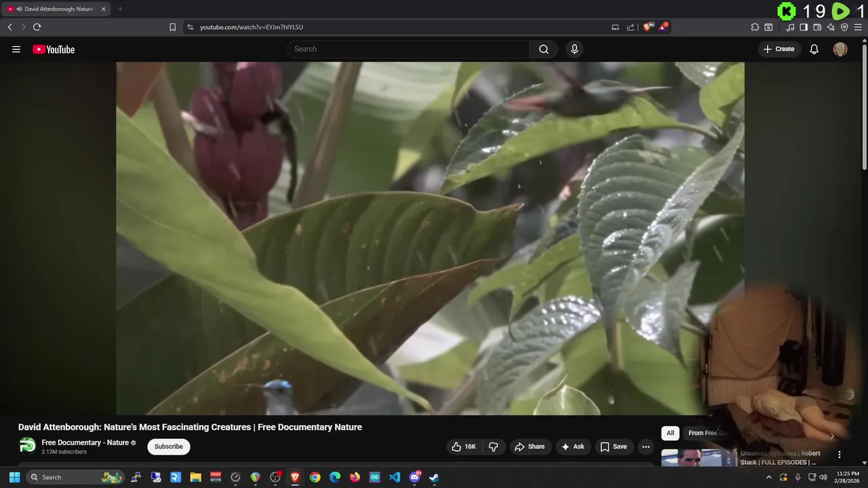868x488 pixels.
Task: Open Discord from taskbar
Action: click(x=414, y=477)
